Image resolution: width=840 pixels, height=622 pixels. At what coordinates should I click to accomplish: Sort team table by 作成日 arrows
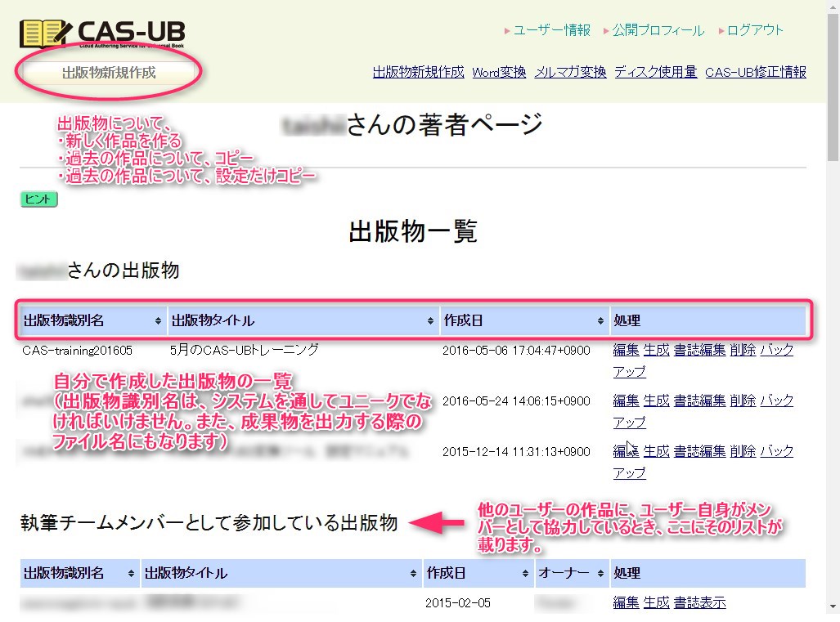(525, 573)
